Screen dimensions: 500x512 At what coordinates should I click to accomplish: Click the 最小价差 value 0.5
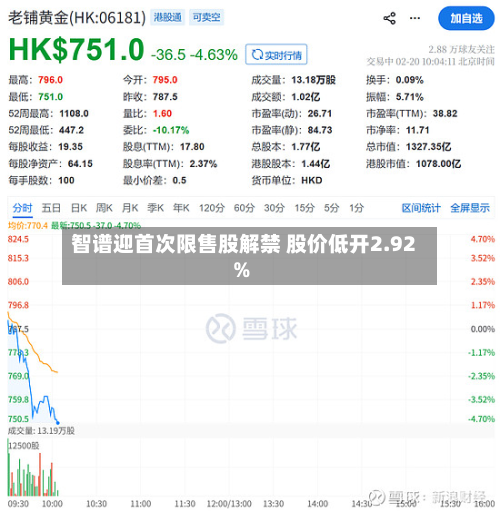tap(179, 180)
